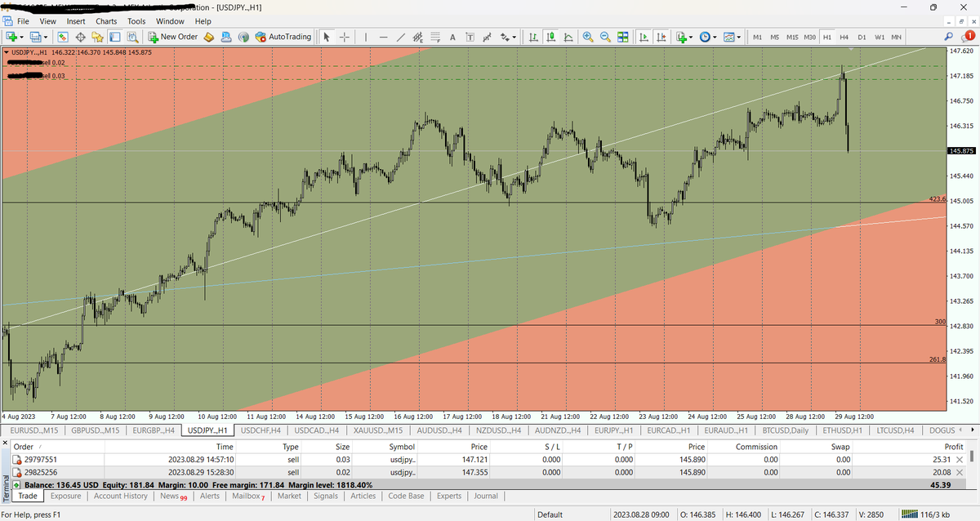This screenshot has height=521, width=980.
Task: Set timeframe to D1
Action: pos(862,37)
